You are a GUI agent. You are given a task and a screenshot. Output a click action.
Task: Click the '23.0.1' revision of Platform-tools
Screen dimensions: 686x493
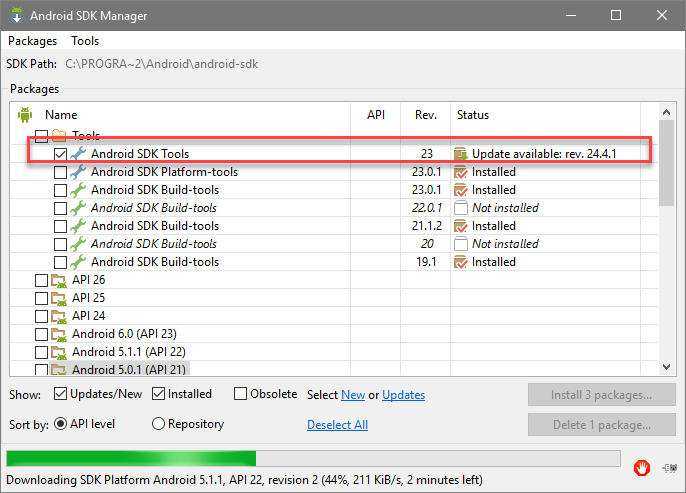(x=427, y=172)
